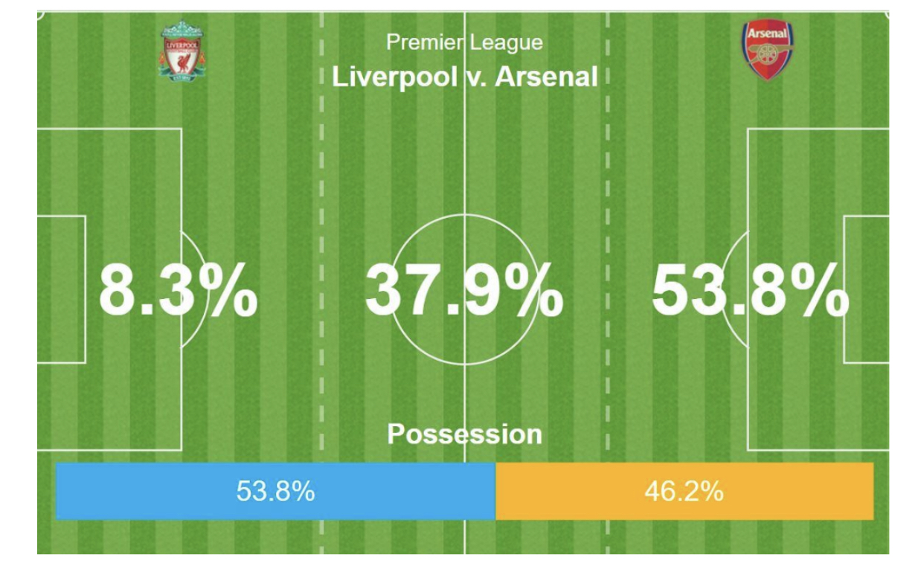Click the Possession label above the bar
Image resolution: width=924 pixels, height=569 pixels.
tap(465, 434)
